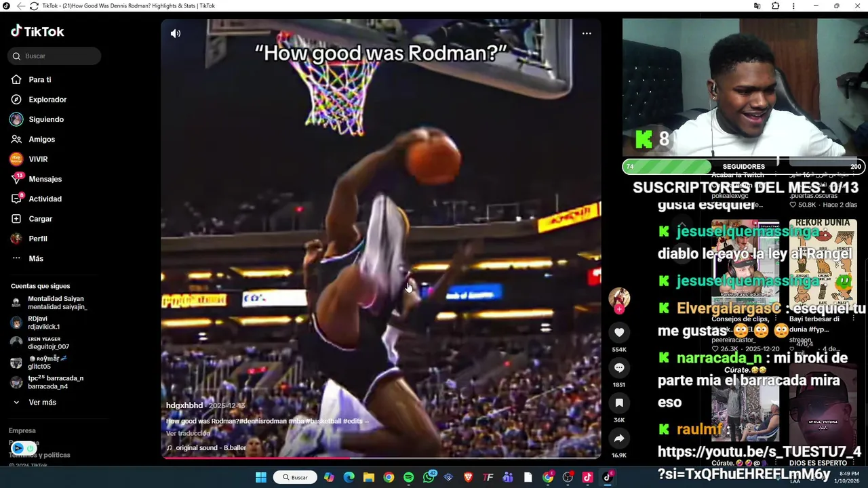Click Ver traducción under the caption
This screenshot has height=488, width=868.
188,434
